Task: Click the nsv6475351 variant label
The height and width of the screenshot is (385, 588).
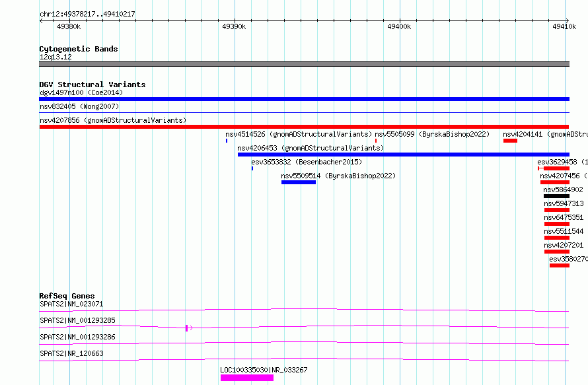Action: (x=564, y=217)
